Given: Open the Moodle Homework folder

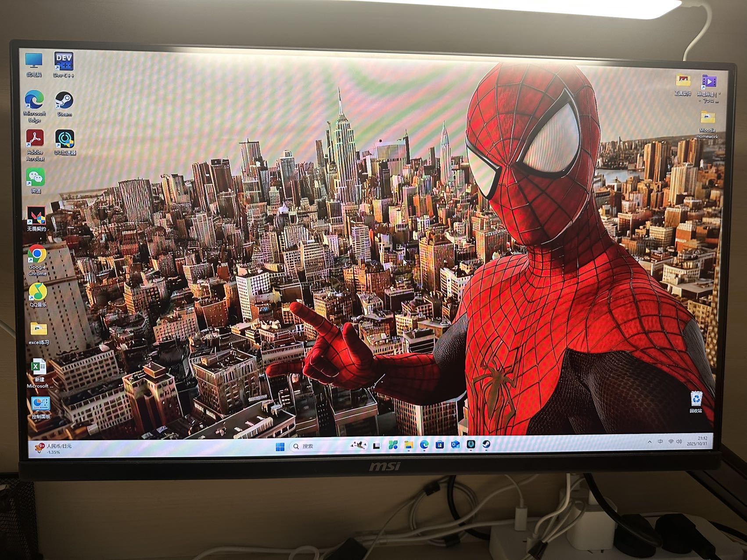Looking at the screenshot, I should coord(707,118).
